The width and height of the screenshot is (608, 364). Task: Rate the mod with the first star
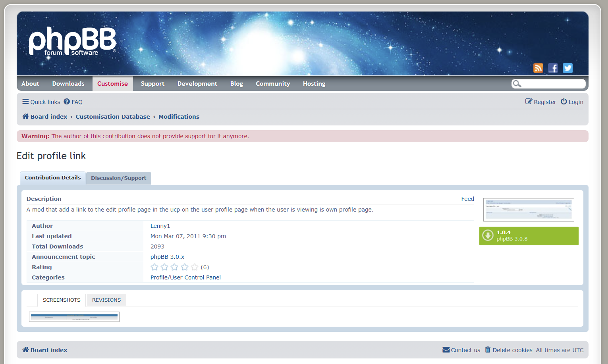154,267
